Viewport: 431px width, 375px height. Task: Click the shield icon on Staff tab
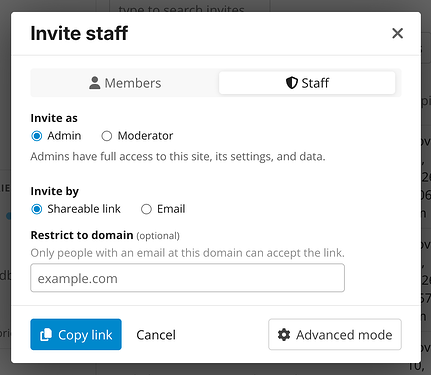click(x=292, y=83)
